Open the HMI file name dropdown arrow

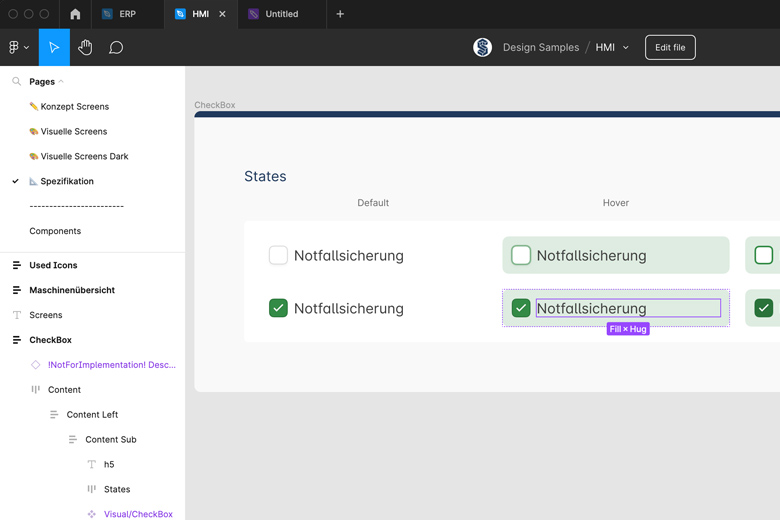626,47
